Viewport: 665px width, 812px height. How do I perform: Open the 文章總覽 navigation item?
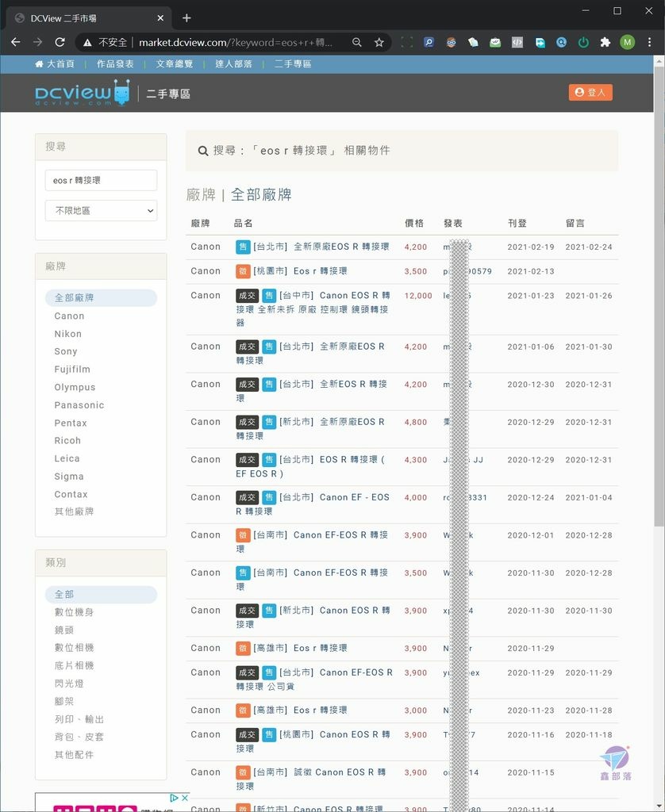(x=174, y=63)
